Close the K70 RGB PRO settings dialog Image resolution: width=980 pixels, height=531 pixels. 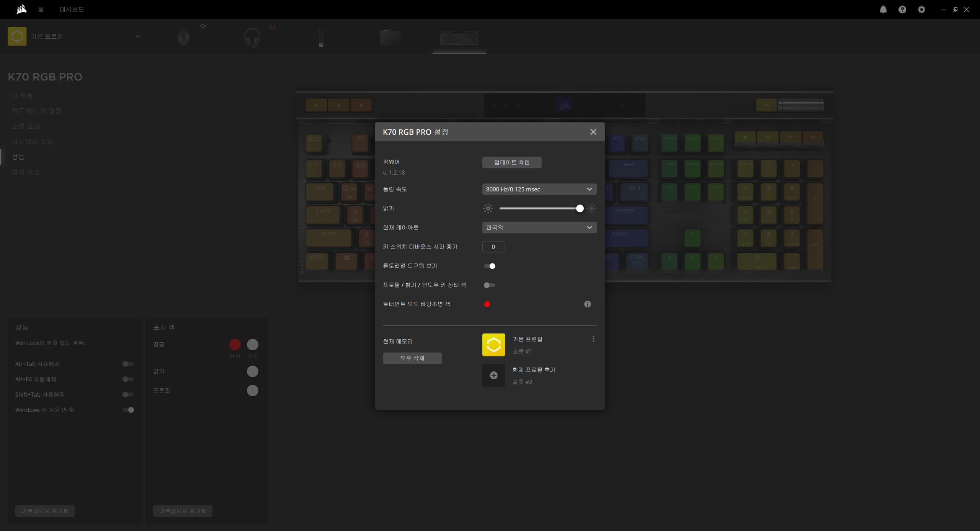(593, 132)
